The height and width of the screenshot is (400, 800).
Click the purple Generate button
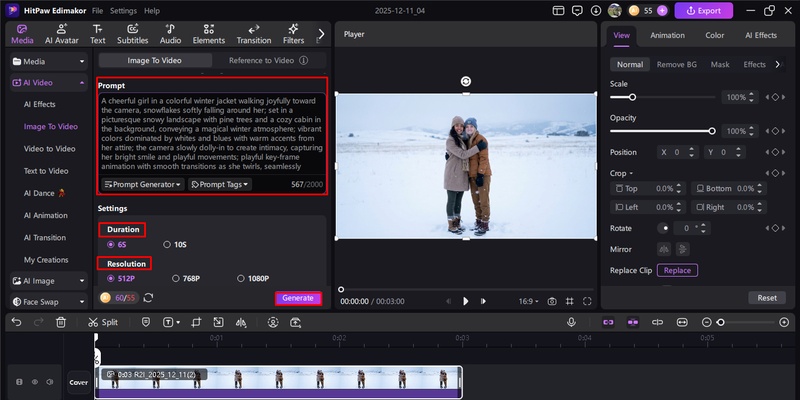tap(298, 298)
